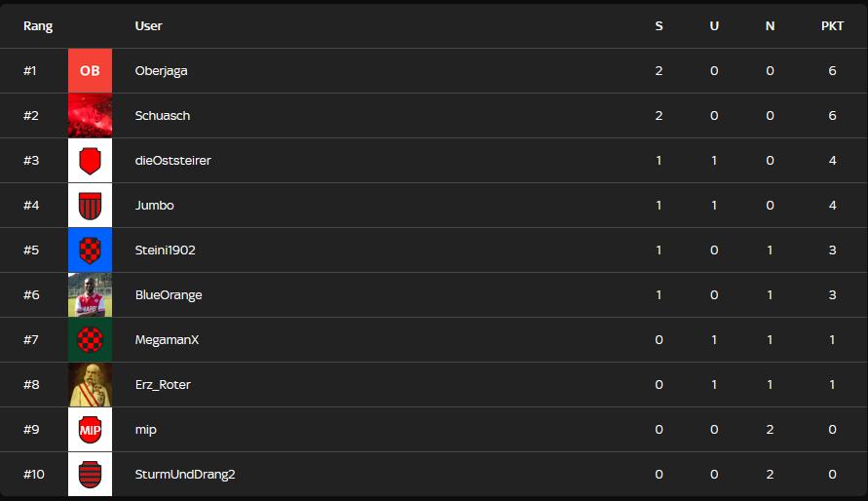Click the S column header
The image size is (868, 501).
pos(659,26)
